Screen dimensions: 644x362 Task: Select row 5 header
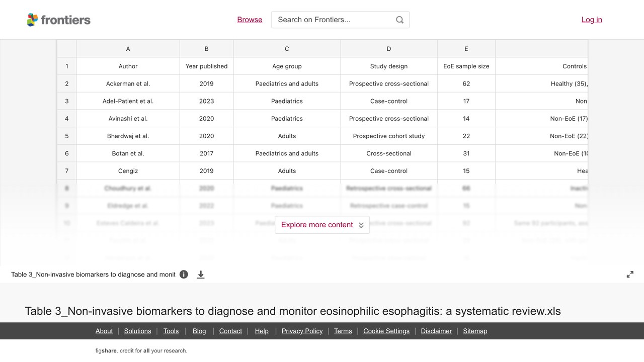66,136
